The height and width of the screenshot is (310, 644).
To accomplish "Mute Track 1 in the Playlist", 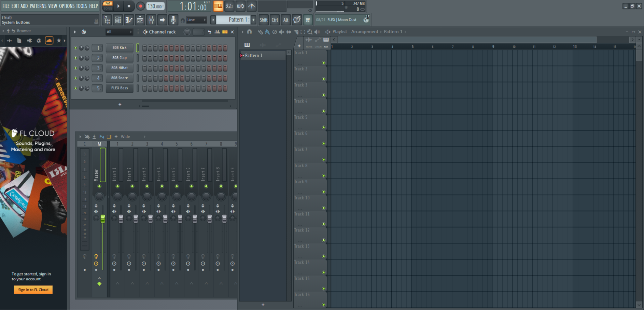I will [x=323, y=63].
